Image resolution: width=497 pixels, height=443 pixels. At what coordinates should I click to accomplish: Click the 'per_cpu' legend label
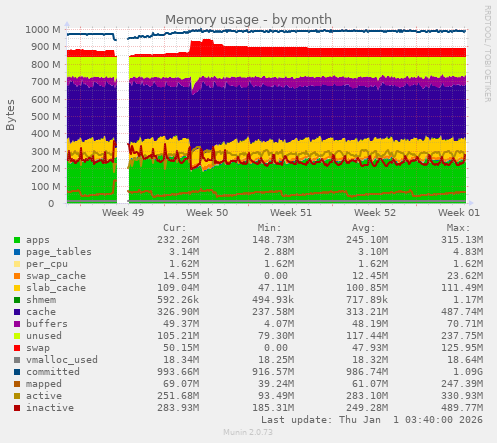[47, 264]
